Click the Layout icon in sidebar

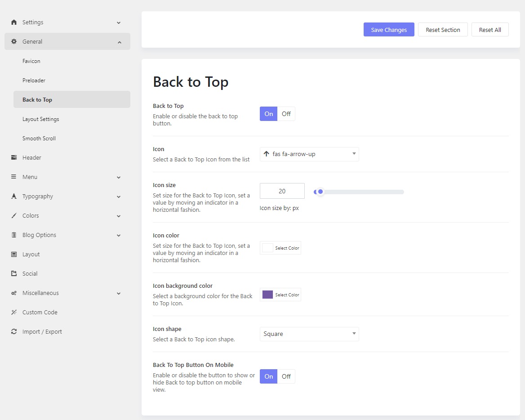point(14,254)
